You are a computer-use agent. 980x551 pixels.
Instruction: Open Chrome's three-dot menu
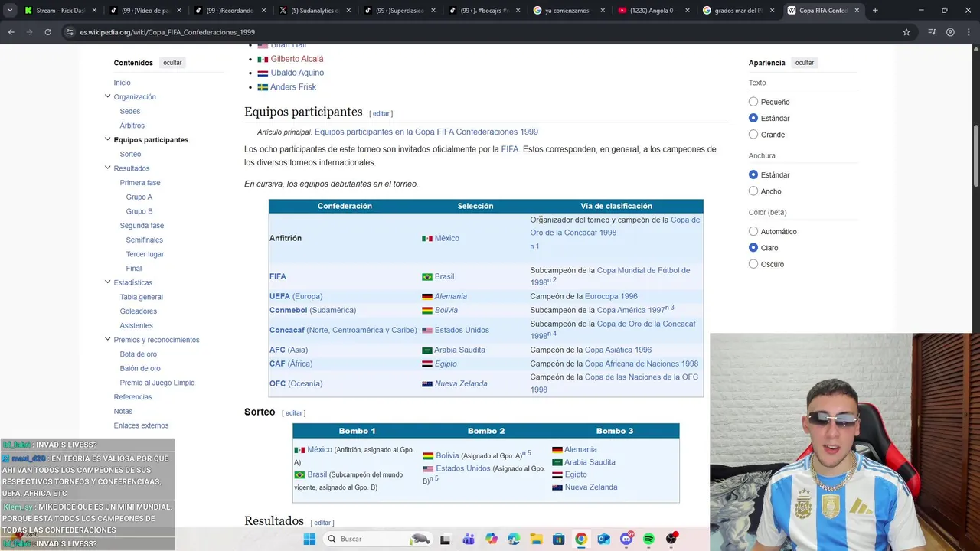969,32
